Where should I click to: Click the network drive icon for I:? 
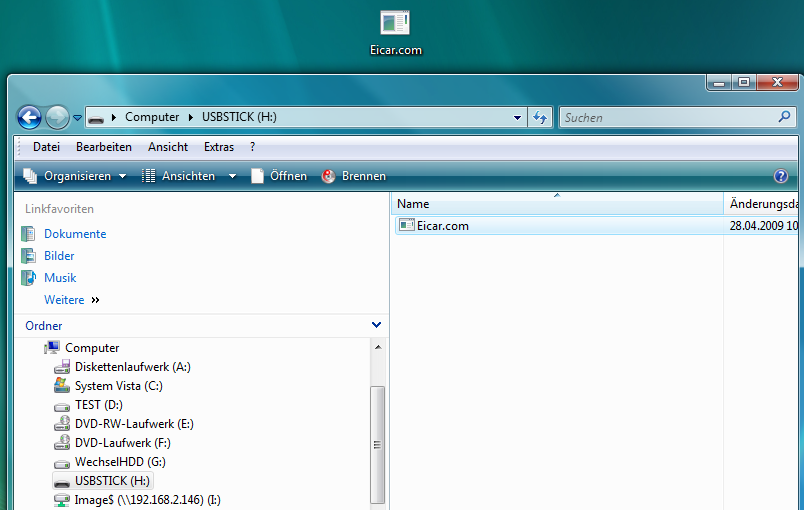[62, 500]
